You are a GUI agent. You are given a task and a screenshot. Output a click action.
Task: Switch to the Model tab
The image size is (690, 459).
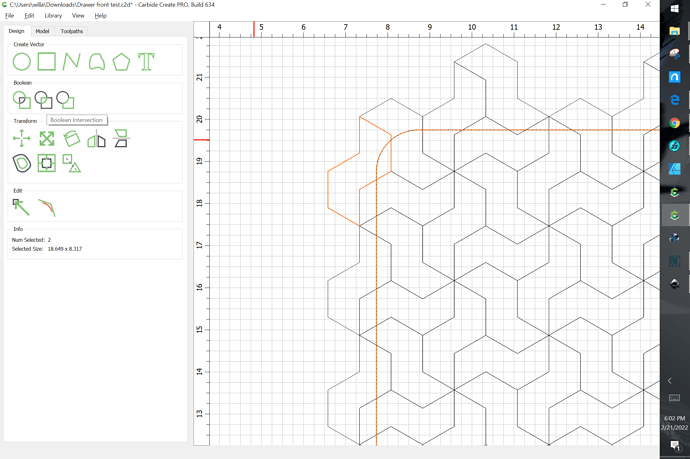pos(42,31)
